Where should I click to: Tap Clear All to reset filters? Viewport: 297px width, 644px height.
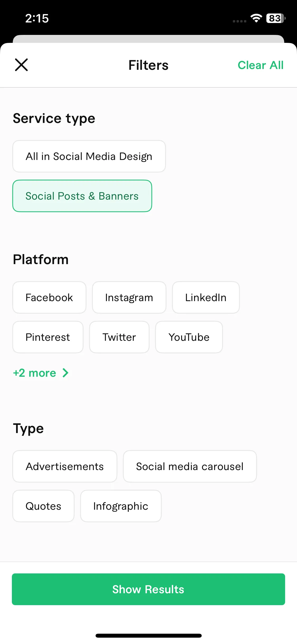(x=261, y=65)
